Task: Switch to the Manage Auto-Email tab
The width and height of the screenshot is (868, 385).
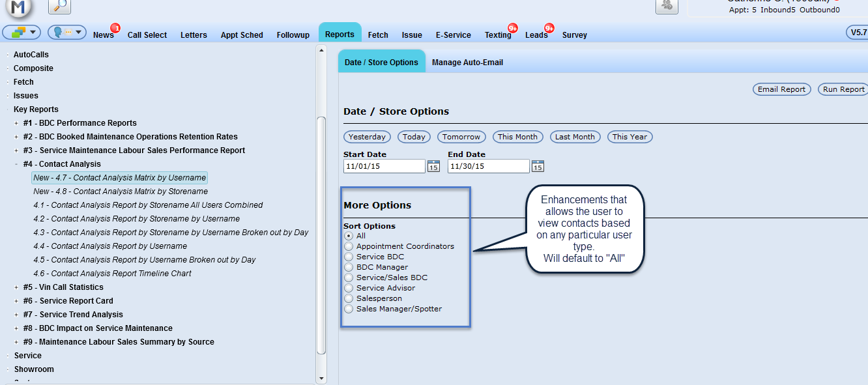Action: click(467, 63)
